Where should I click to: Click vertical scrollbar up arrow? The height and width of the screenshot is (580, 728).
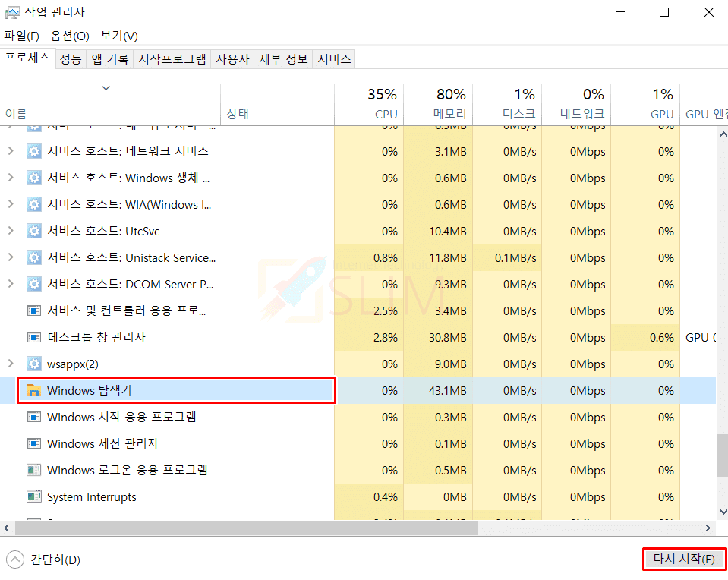723,134
